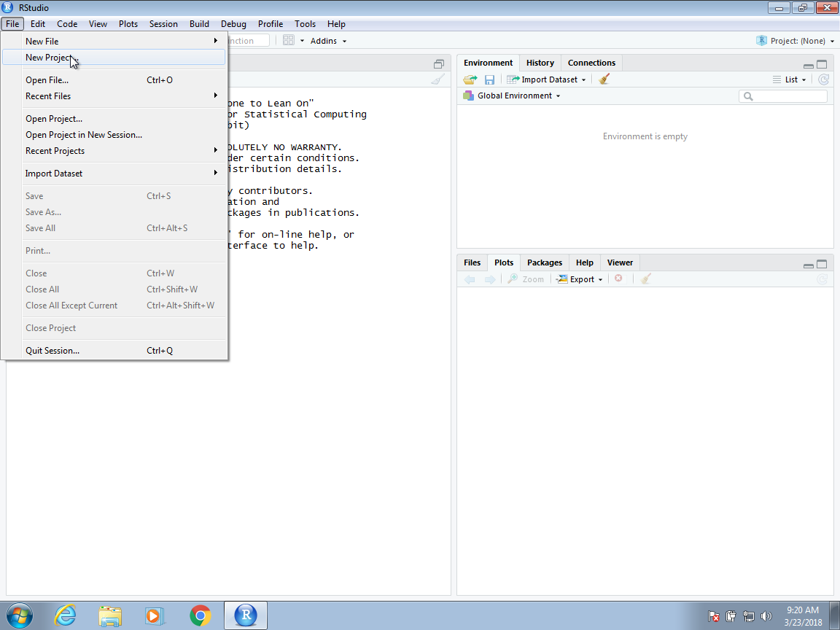Expand the Recent Files submenu
Image resolution: width=840 pixels, height=630 pixels.
(114, 96)
